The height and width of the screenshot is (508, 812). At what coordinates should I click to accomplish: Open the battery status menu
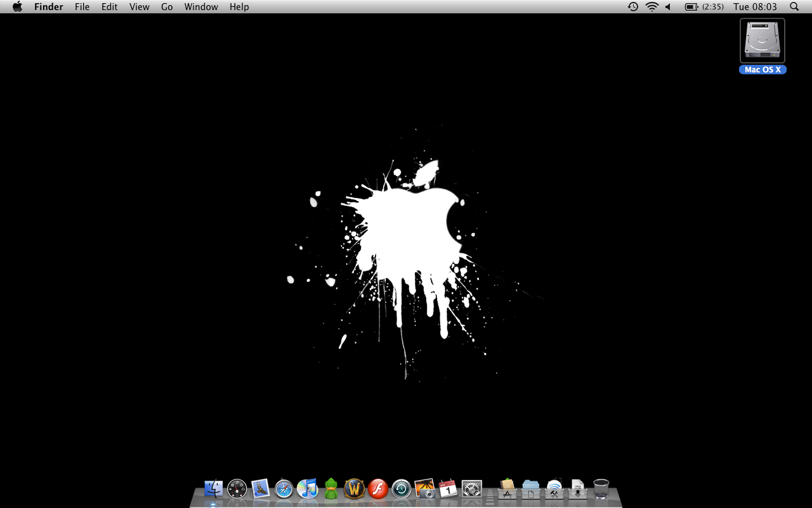click(x=704, y=7)
